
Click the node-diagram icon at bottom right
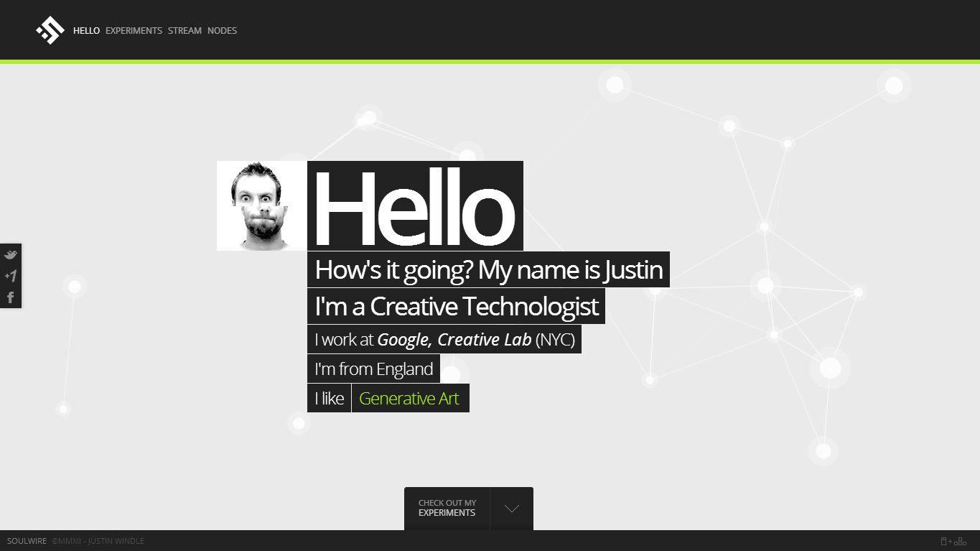pyautogui.click(x=962, y=541)
